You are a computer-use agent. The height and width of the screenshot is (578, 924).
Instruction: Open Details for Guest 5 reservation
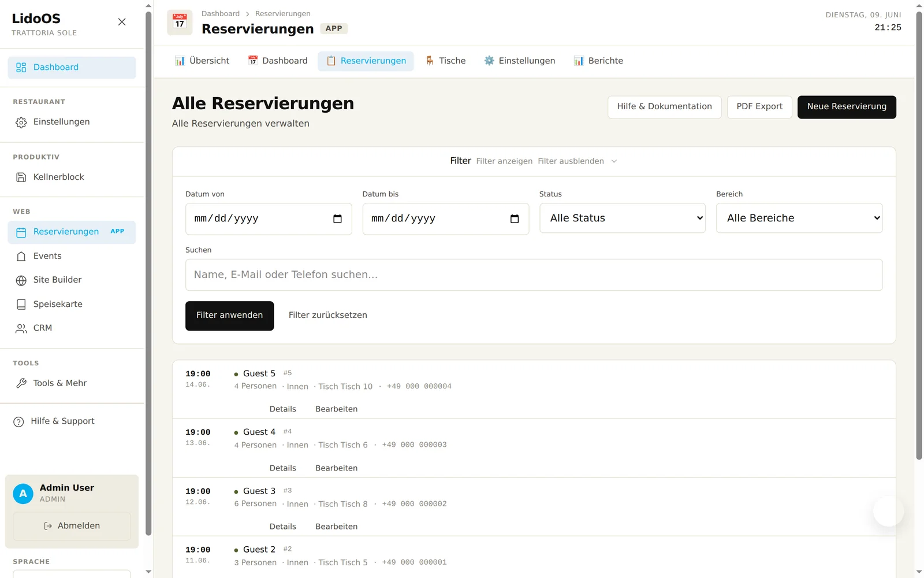pos(283,409)
